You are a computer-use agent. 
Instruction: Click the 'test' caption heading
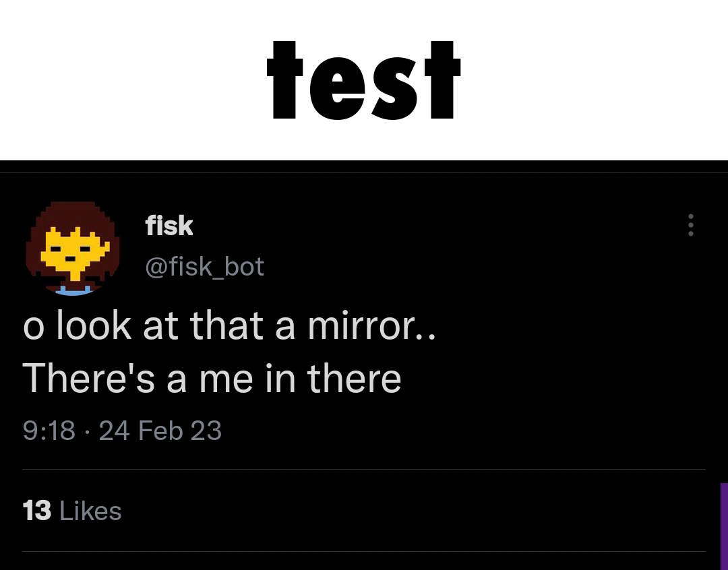tap(363, 80)
